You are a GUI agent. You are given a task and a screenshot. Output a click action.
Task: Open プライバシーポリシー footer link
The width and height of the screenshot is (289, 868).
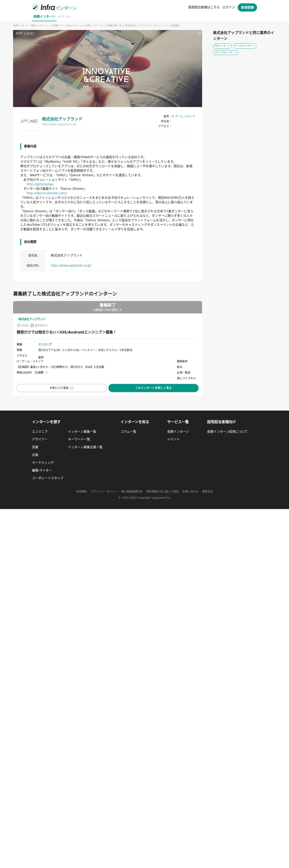click(x=104, y=492)
